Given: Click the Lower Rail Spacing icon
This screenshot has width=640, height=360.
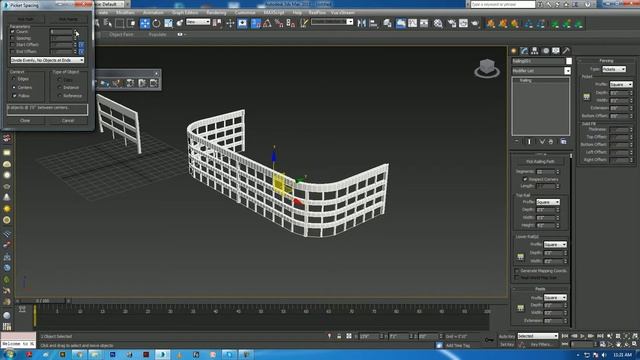Looking at the screenshot, I should [x=520, y=257].
